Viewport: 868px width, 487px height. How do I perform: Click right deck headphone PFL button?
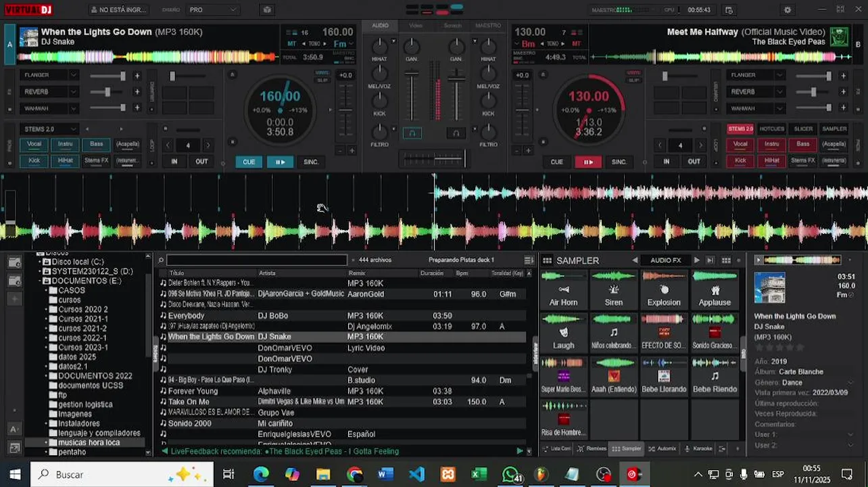coord(456,133)
